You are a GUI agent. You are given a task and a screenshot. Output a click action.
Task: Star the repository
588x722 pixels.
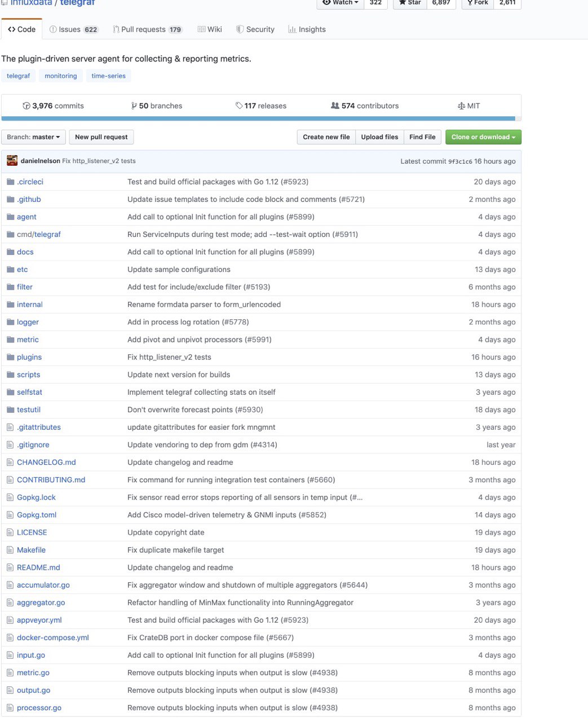[x=410, y=3]
